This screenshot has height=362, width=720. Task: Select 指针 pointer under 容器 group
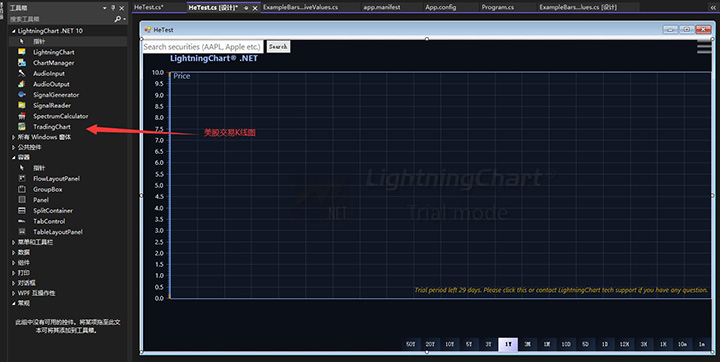[39, 168]
